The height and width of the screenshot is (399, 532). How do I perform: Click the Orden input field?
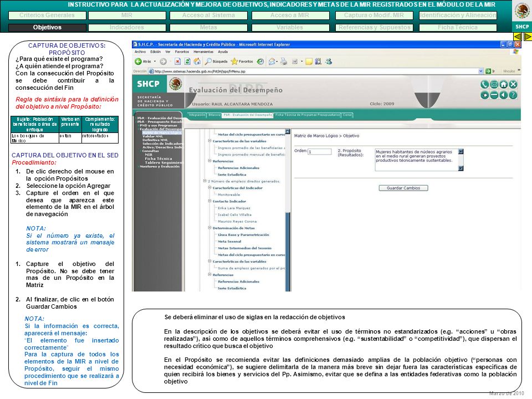click(319, 152)
